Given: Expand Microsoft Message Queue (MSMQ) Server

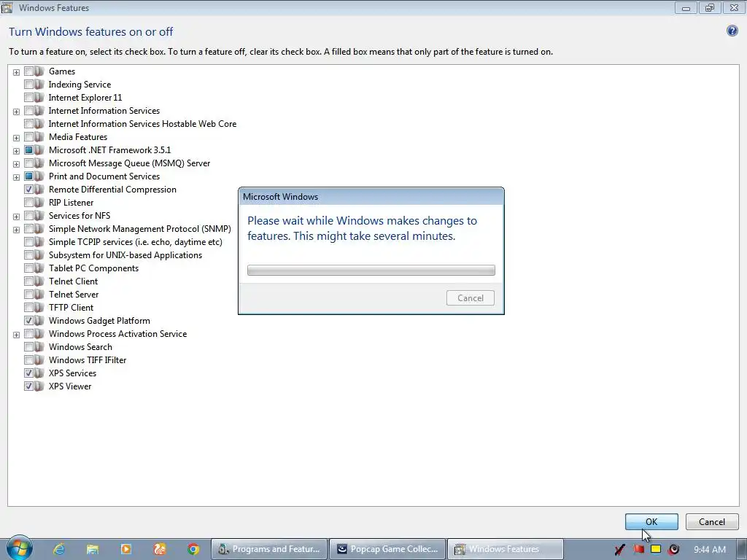Looking at the screenshot, I should coord(16,164).
